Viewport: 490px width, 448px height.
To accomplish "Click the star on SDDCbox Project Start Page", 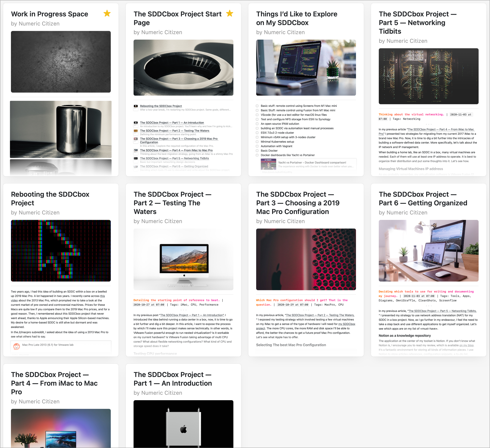I will (230, 13).
